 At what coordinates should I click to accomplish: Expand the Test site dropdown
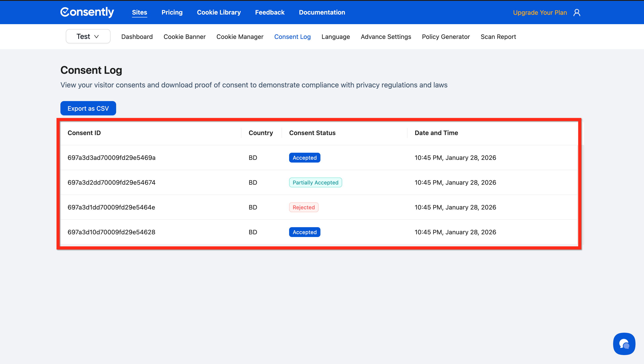pyautogui.click(x=88, y=36)
